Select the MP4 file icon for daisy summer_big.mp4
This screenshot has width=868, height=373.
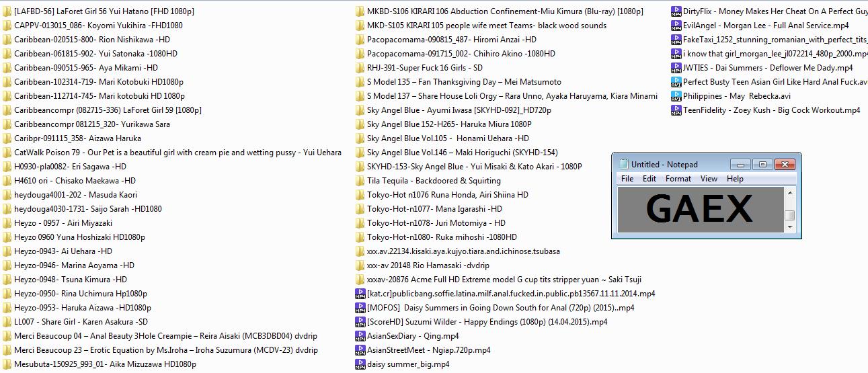tap(360, 364)
